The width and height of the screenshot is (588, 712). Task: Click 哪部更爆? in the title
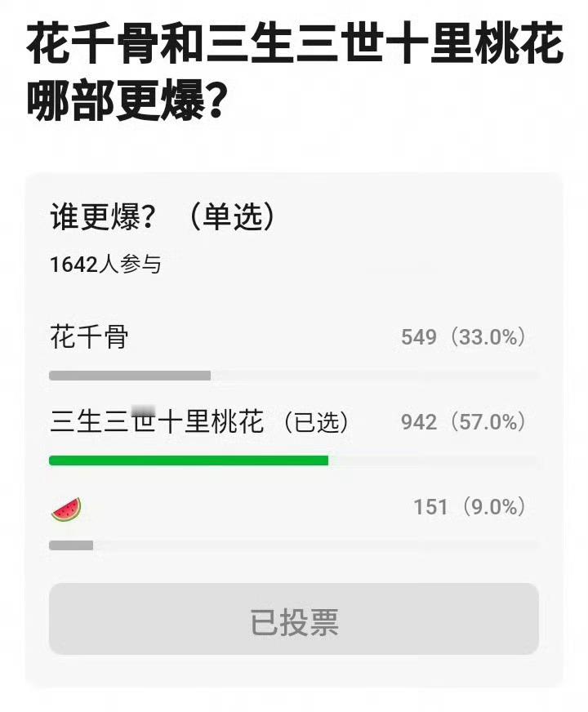[x=126, y=100]
